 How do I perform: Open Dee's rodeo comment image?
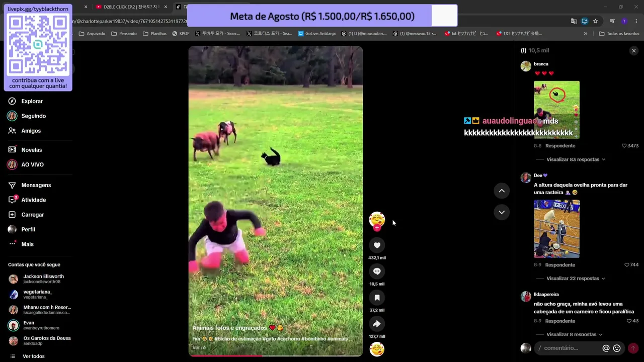click(x=556, y=229)
